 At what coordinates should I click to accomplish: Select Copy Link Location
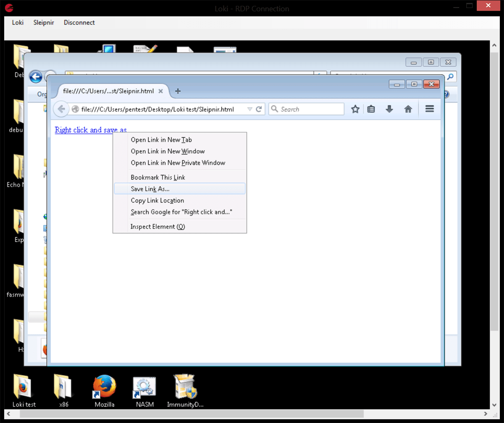pos(157,201)
